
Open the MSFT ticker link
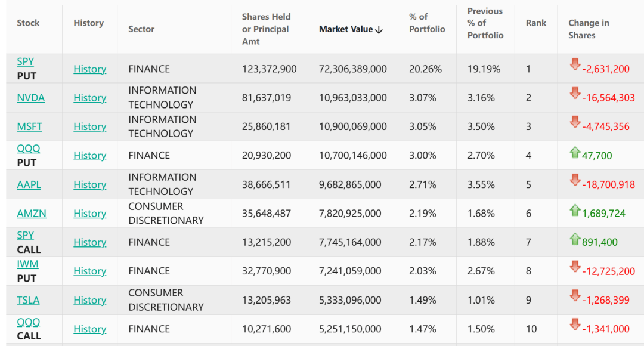point(30,126)
